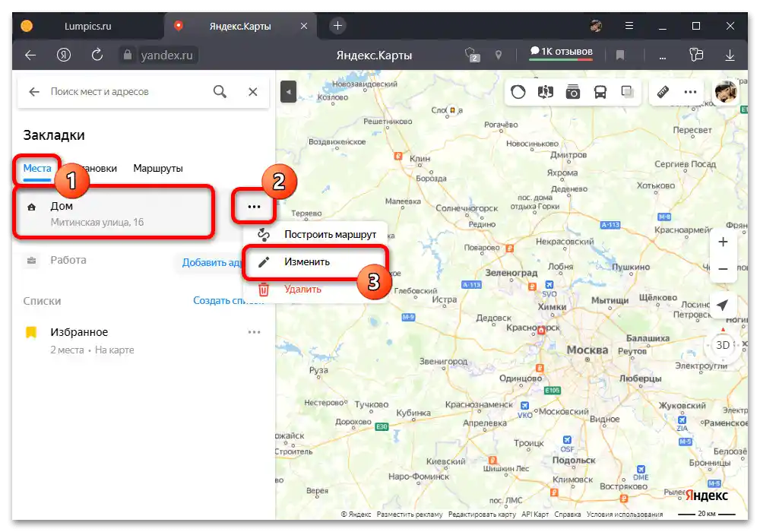Click the yandex.ru address field
760x532 pixels.
166,55
